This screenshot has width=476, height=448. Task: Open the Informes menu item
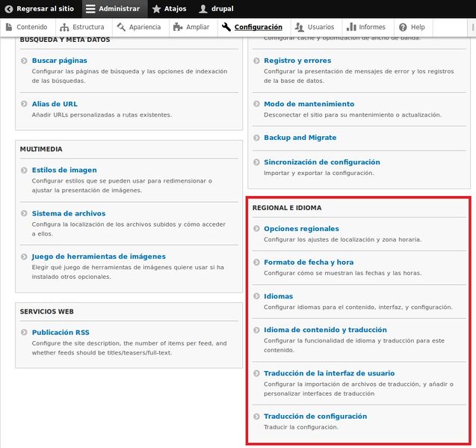click(x=368, y=28)
